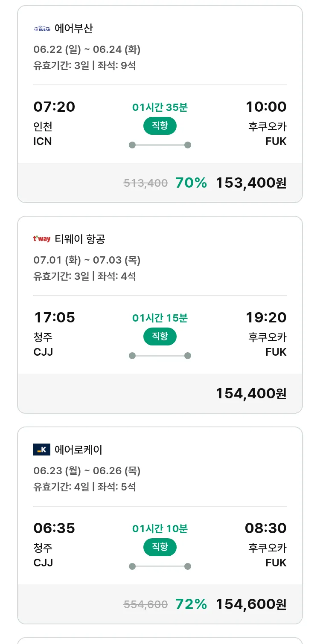The image size is (320, 644).
Task: Click the 19:20 FUK arrival time
Action: pyautogui.click(x=266, y=317)
